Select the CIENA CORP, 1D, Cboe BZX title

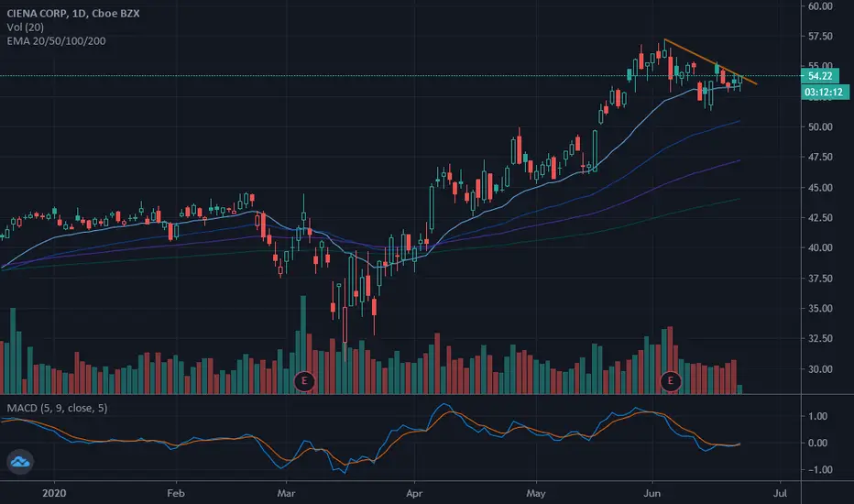[73, 13]
